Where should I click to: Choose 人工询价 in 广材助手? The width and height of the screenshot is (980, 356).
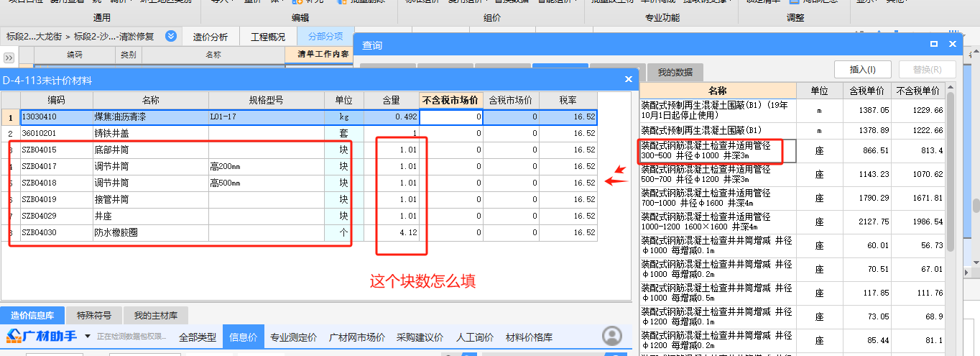point(475,337)
